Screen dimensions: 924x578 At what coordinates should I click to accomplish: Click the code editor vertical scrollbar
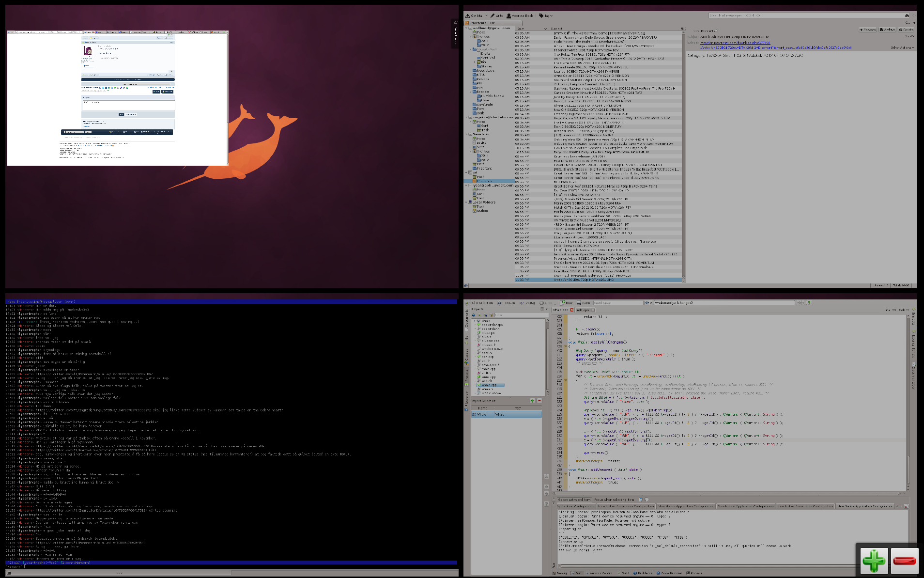click(x=909, y=402)
